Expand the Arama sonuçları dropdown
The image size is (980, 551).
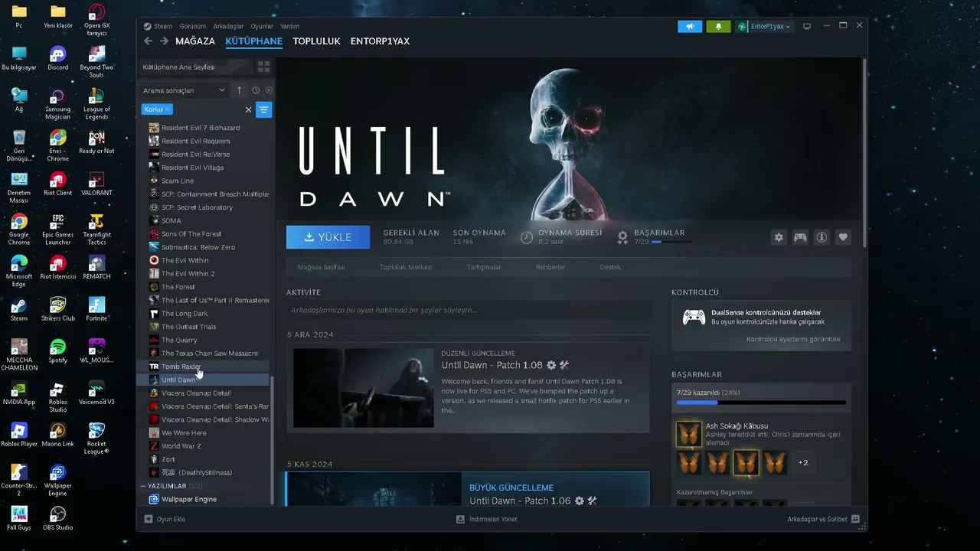tap(184, 90)
